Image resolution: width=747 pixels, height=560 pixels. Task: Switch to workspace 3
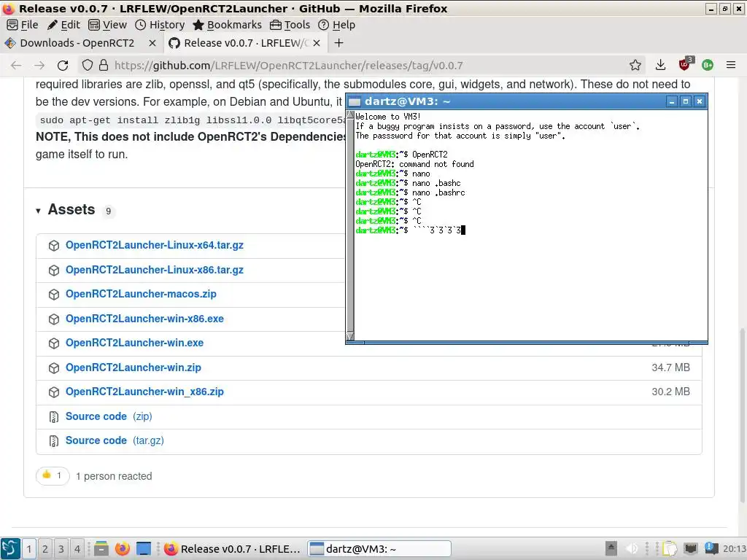(61, 549)
